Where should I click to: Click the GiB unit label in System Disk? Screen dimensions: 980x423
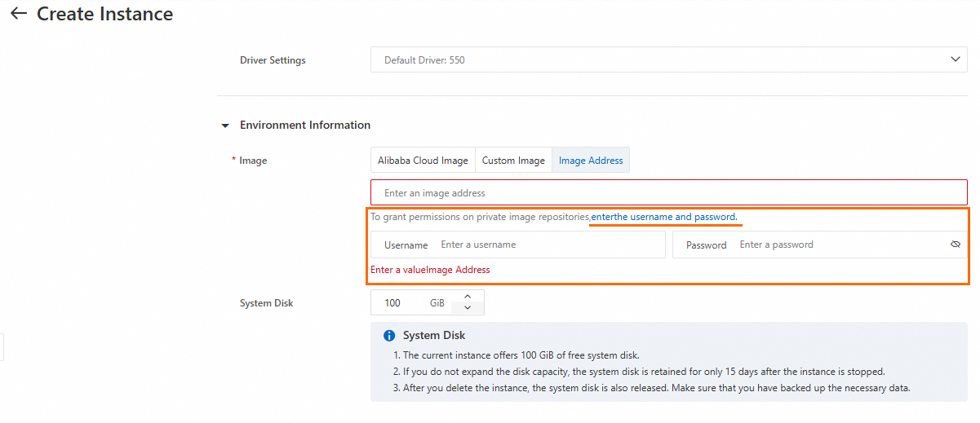[x=437, y=303]
